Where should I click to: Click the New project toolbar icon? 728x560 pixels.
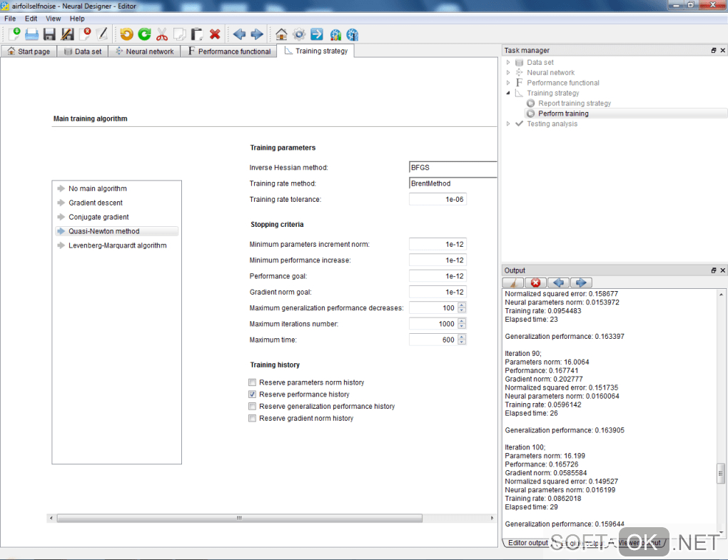[x=14, y=34]
